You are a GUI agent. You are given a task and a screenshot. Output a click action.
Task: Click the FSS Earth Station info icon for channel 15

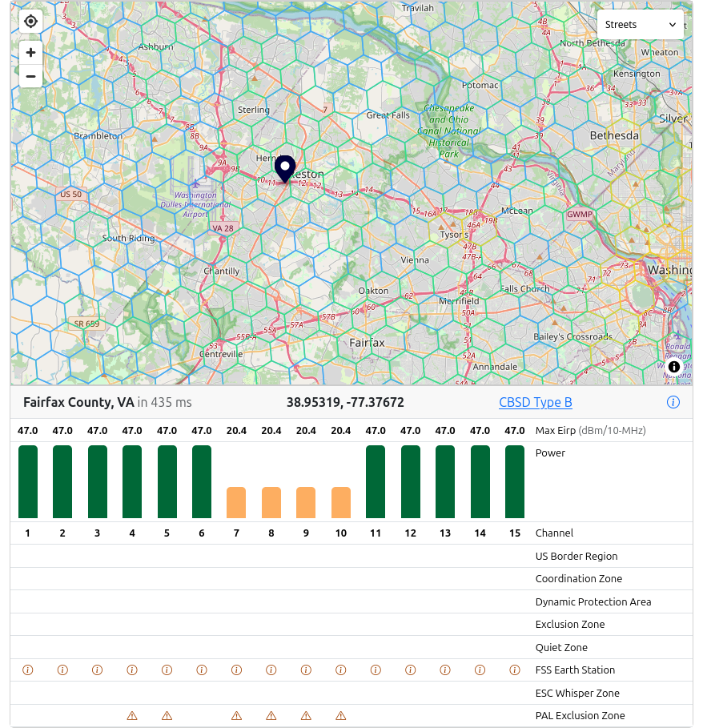point(515,670)
